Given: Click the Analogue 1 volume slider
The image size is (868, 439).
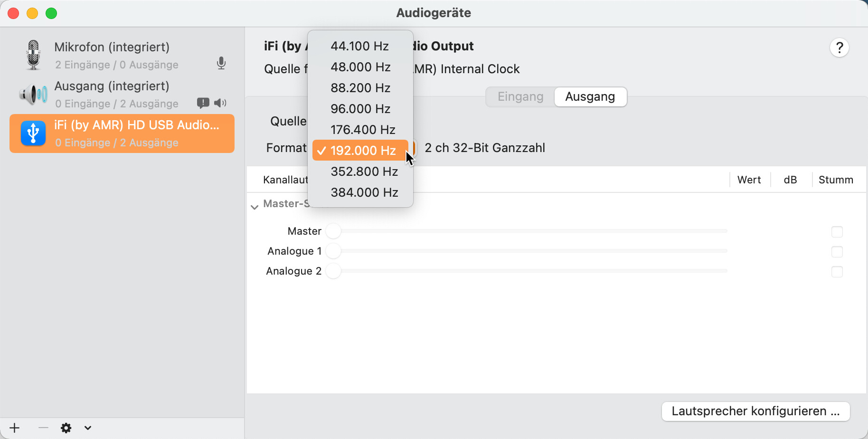Looking at the screenshot, I should click(x=527, y=251).
